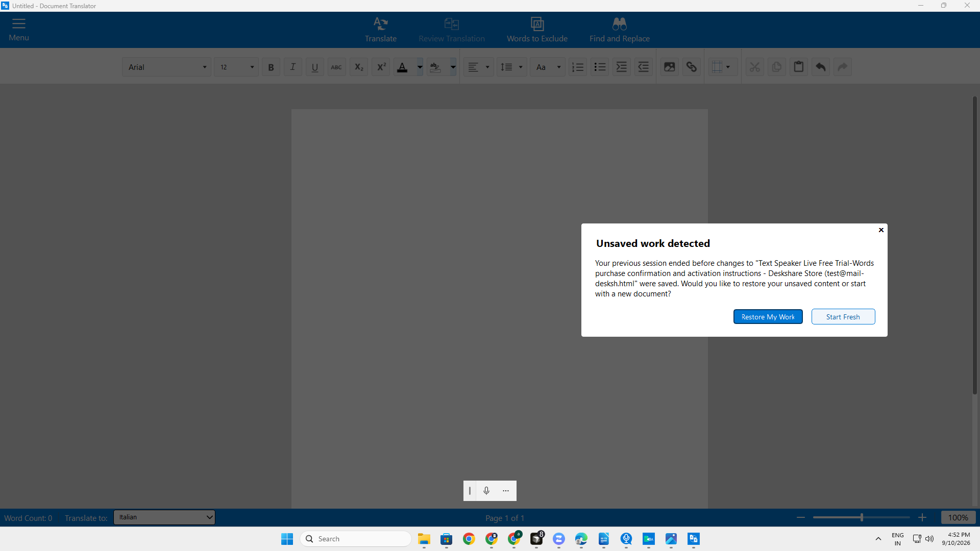Toggle underline formatting
Screen dimensions: 980x551
tap(315, 67)
